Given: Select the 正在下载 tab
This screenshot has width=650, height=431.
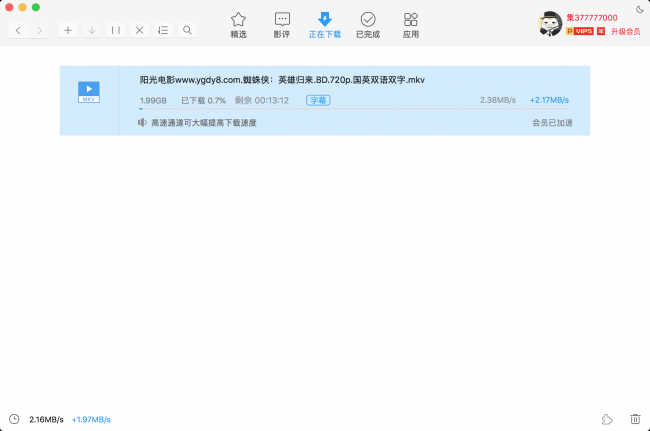Looking at the screenshot, I should click(x=324, y=24).
